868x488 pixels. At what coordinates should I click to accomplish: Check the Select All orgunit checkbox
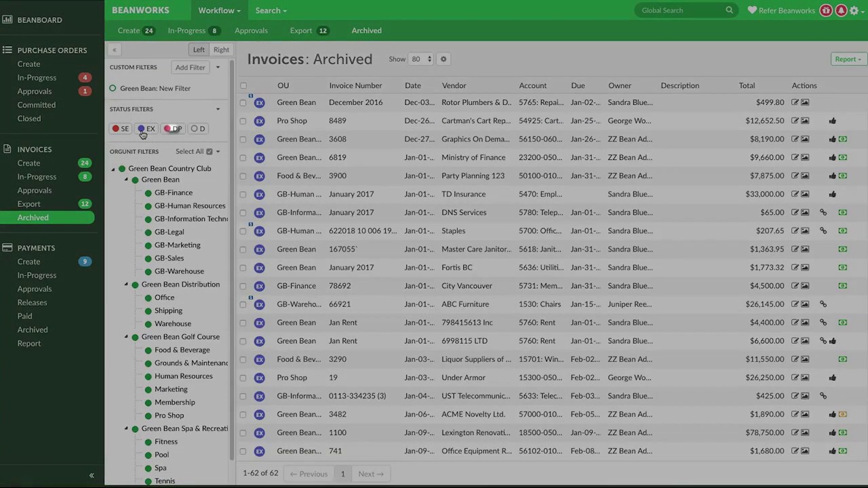coord(210,152)
